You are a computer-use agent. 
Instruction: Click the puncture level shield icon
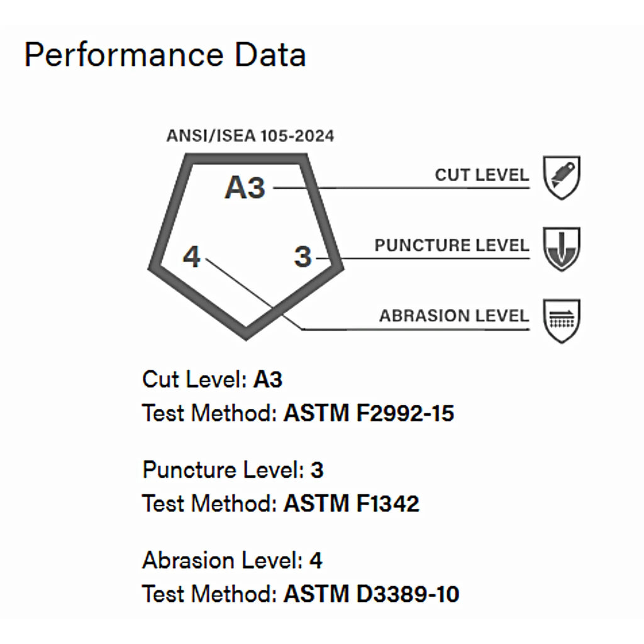pyautogui.click(x=561, y=249)
